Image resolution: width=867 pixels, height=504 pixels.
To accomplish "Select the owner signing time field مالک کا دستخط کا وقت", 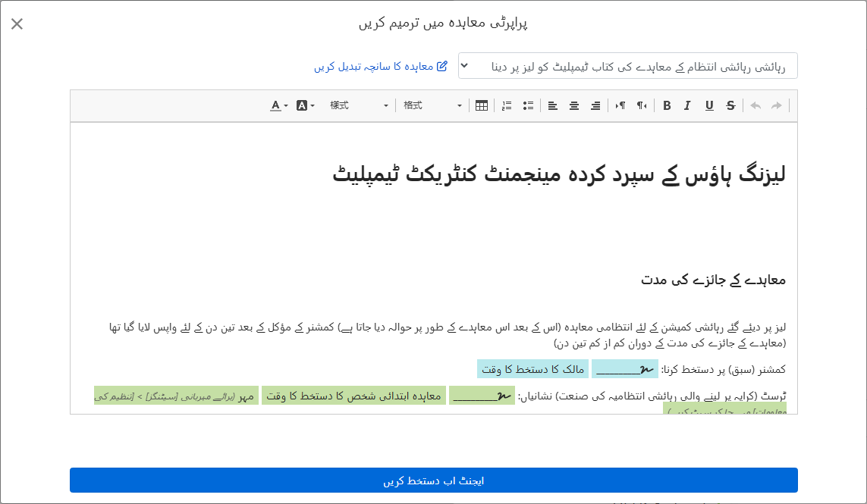I will pyautogui.click(x=533, y=369).
